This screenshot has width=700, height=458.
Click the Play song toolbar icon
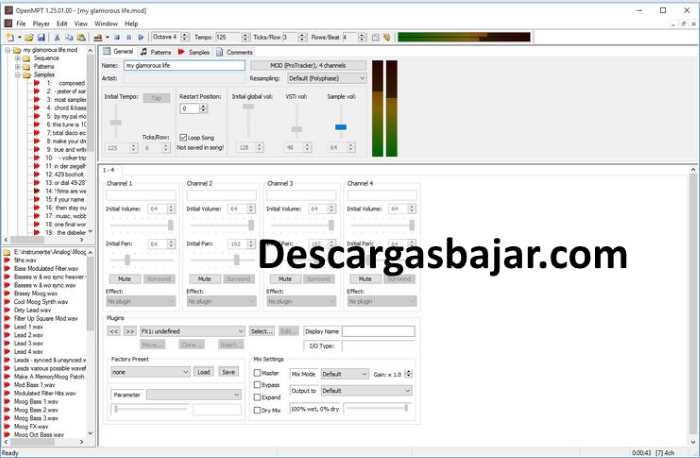(117, 37)
